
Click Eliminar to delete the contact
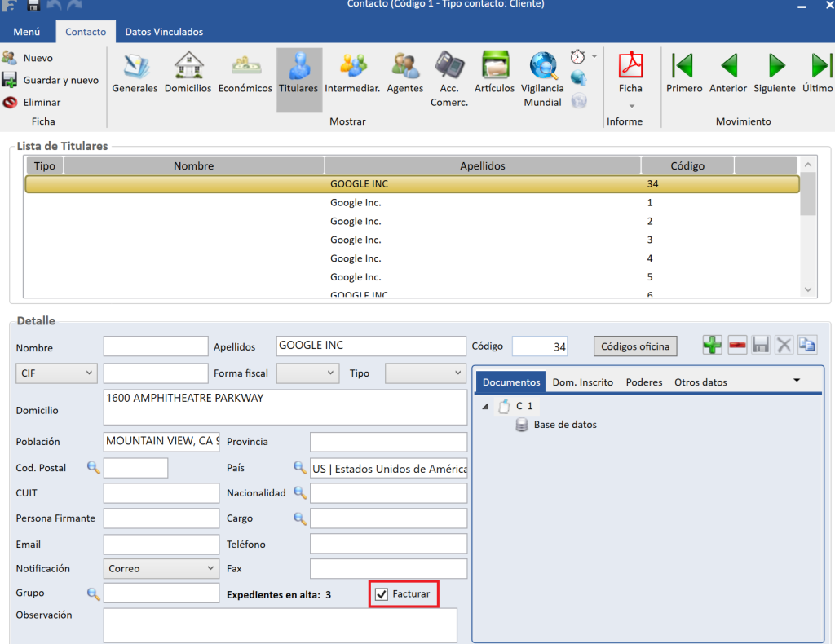pyautogui.click(x=32, y=102)
